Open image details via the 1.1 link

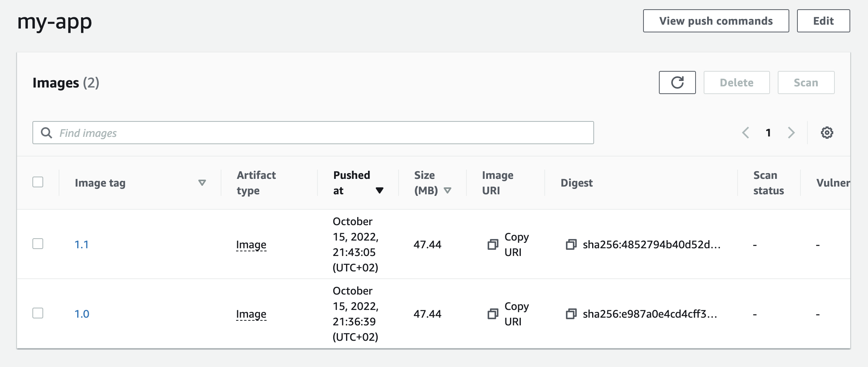coord(82,244)
